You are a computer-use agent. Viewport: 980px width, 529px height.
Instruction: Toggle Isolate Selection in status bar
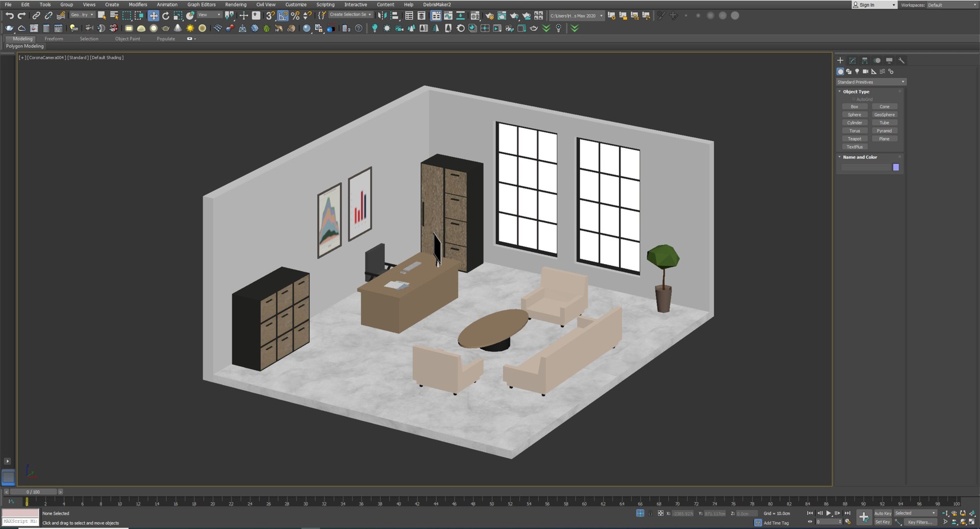click(x=640, y=513)
